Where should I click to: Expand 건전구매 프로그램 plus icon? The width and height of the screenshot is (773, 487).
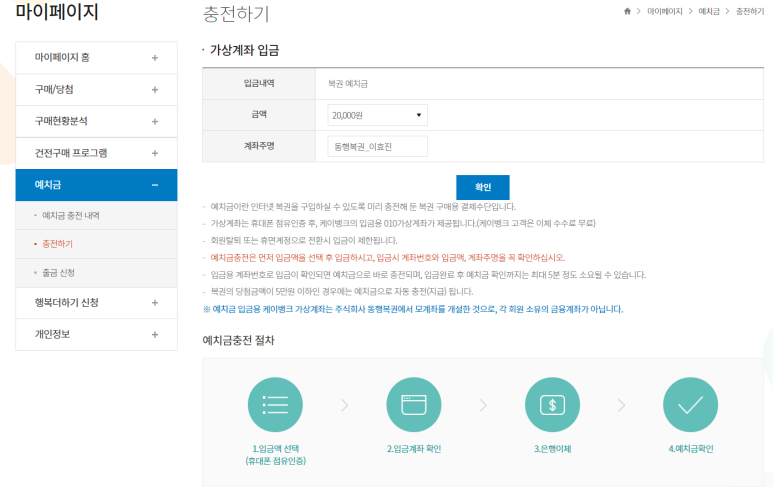[155, 153]
